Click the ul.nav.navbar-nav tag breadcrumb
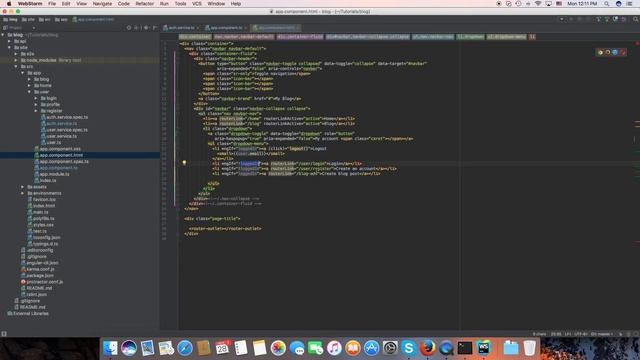The width and height of the screenshot is (640, 360). tap(433, 37)
